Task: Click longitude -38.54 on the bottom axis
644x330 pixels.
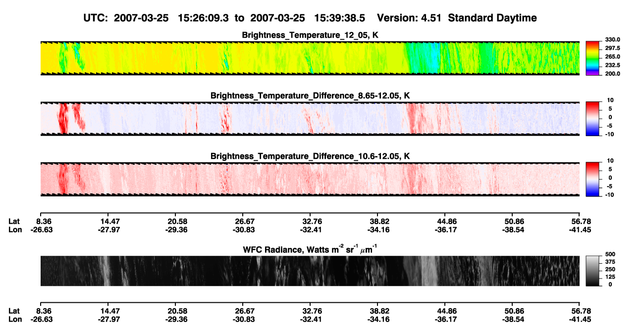Action: coord(514,320)
